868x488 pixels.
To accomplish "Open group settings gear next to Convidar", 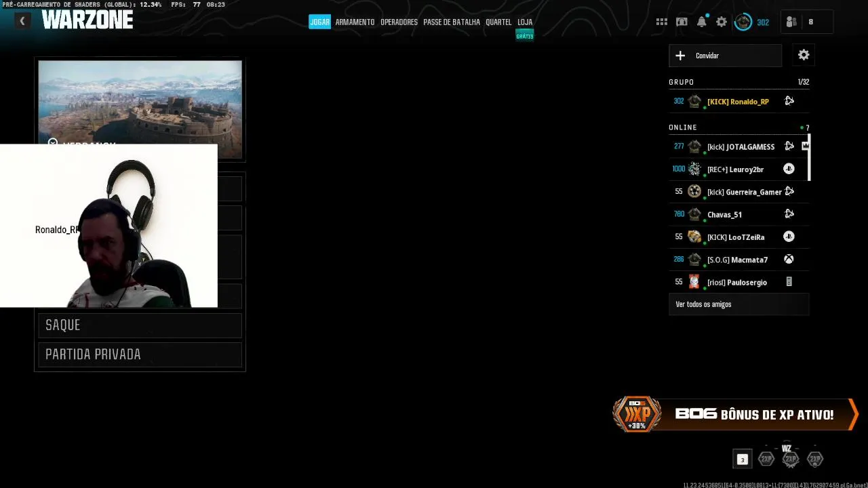I will point(804,55).
